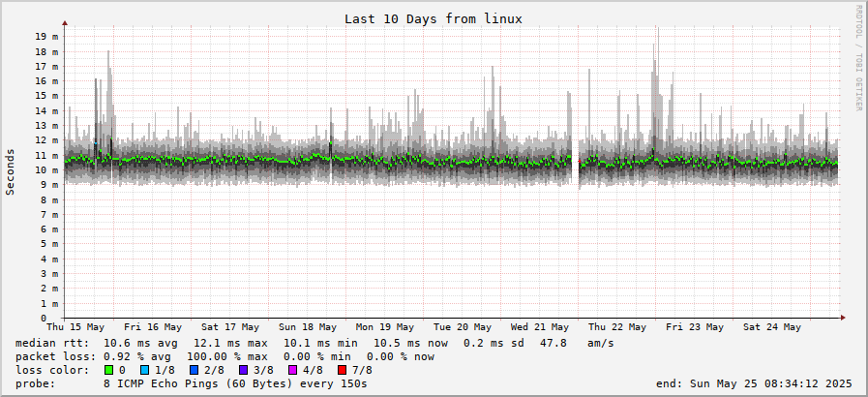Click the 'median rtt:' label
Viewport: 868px width, 397px height.
tap(52, 344)
